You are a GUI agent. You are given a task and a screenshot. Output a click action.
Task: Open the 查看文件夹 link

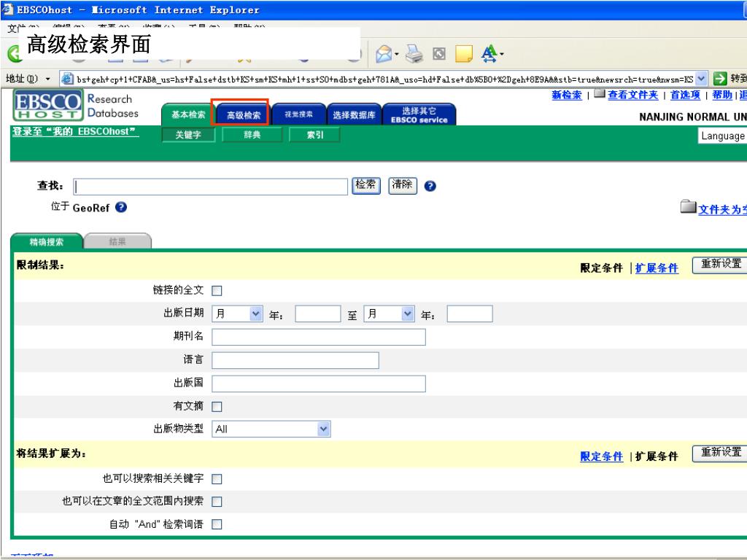(x=632, y=96)
